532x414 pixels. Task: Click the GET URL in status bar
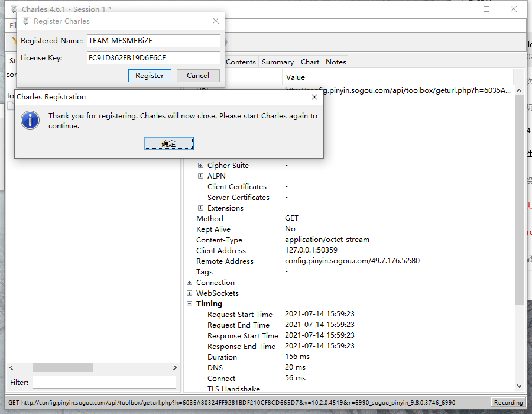(232, 402)
